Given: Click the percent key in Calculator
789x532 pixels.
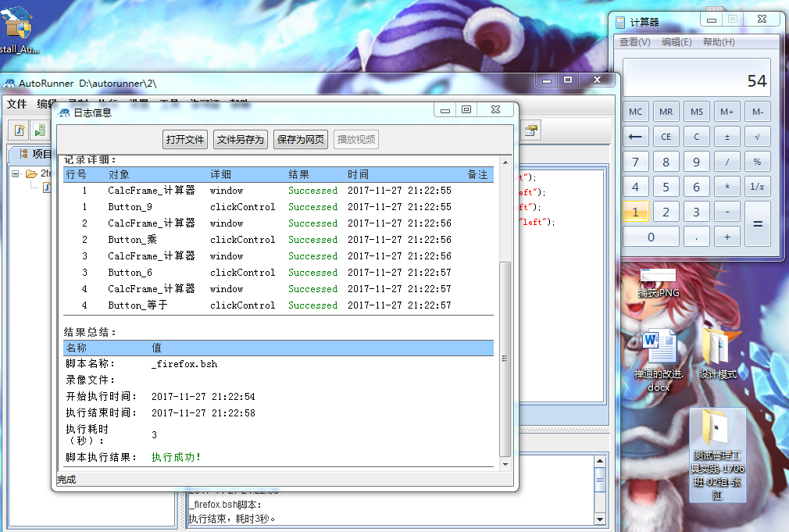Looking at the screenshot, I should point(757,162).
